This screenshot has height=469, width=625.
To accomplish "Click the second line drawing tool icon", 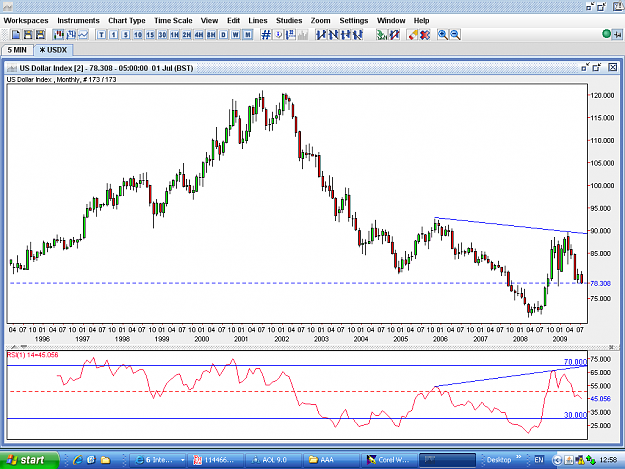I will point(333,35).
